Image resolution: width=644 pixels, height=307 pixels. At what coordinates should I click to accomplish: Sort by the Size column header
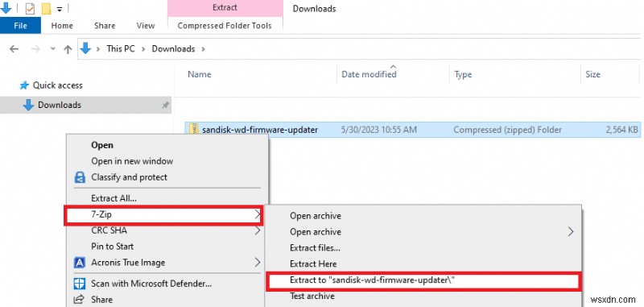point(592,74)
